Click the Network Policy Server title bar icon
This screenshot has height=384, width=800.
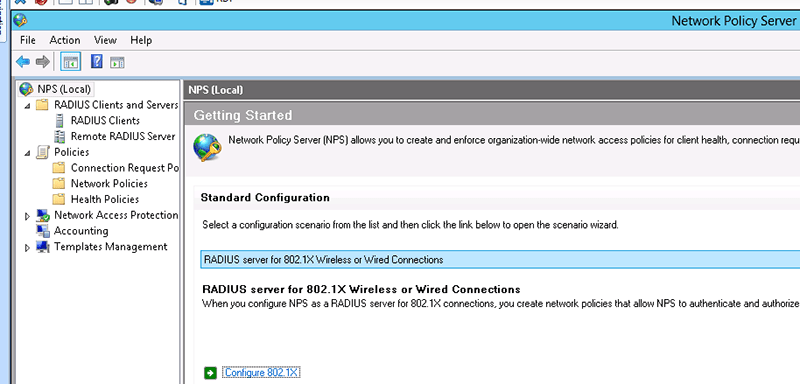click(x=20, y=20)
